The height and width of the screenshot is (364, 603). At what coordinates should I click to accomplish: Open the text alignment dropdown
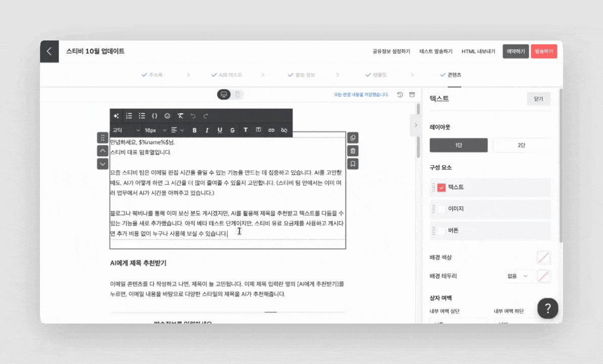(x=177, y=130)
